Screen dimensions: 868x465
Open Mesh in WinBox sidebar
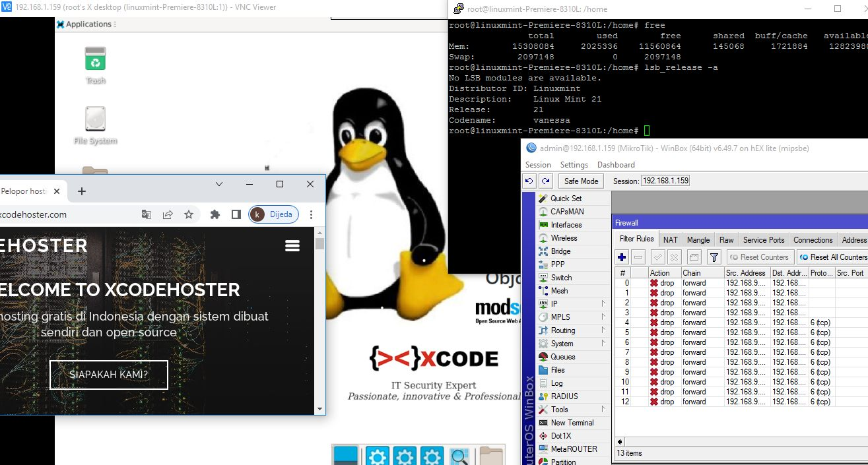[x=559, y=291]
